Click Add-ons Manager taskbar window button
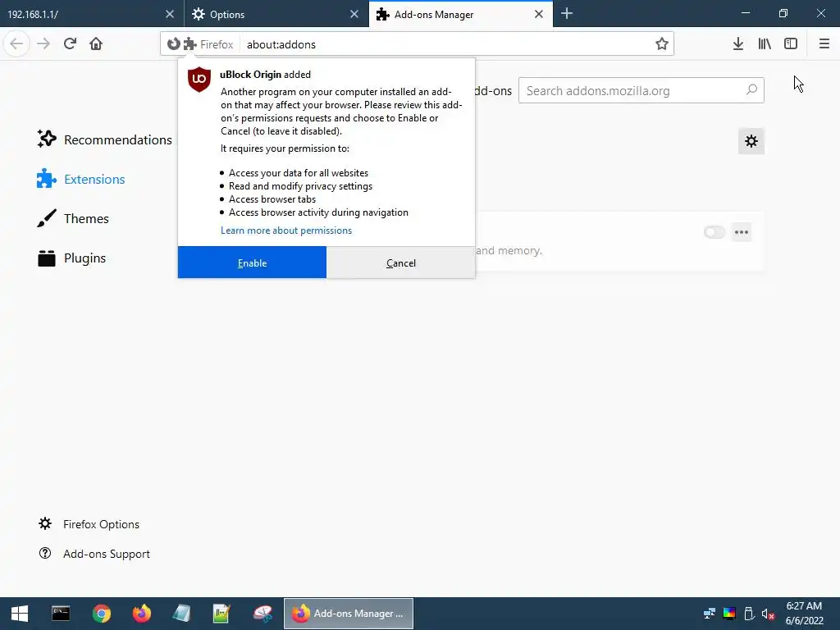The height and width of the screenshot is (630, 840). tap(348, 614)
